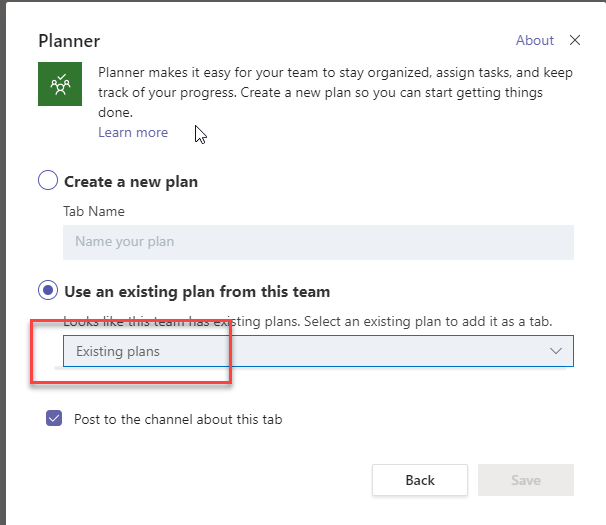
Task: Focus the Name your plan text field
Action: click(x=318, y=241)
